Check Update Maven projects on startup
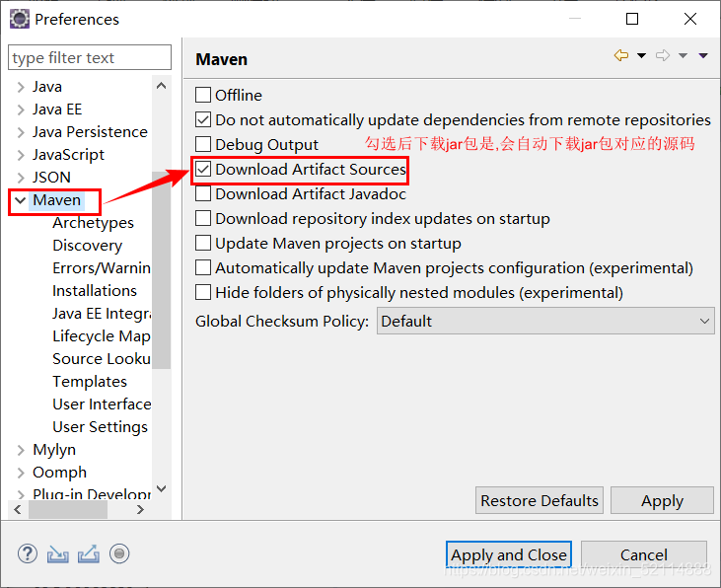Screen dimensions: 721x588 203,243
